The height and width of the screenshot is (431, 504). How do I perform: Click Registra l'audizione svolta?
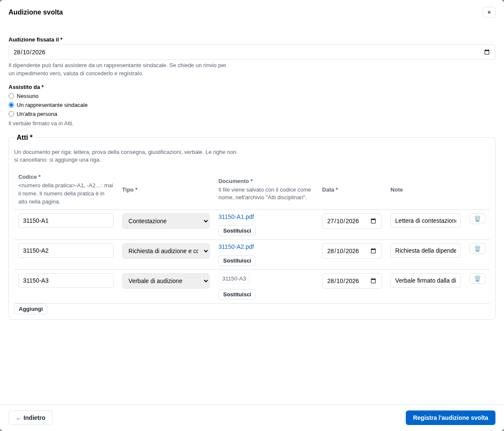point(450,418)
